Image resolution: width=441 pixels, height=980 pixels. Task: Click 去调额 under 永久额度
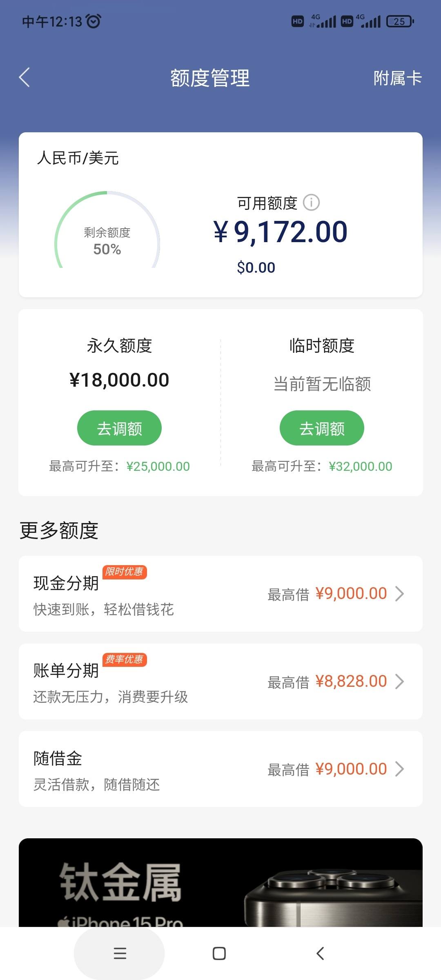[x=119, y=428]
